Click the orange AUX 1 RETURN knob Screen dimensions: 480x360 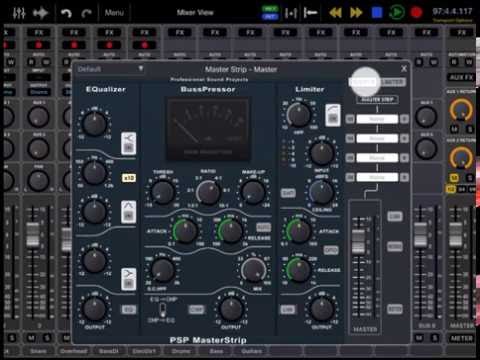(x=461, y=110)
